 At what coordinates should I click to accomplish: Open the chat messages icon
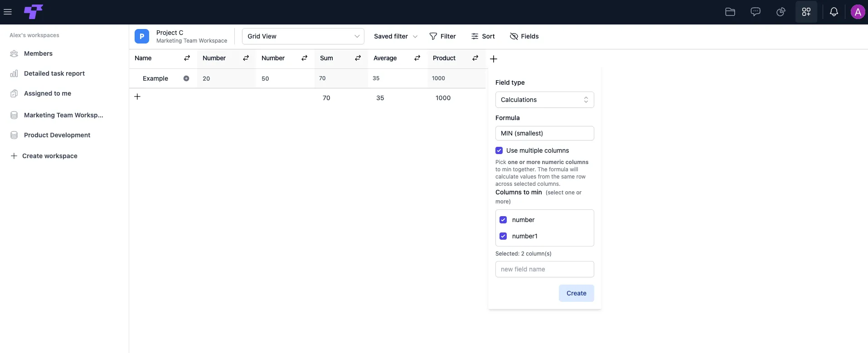[x=756, y=12]
